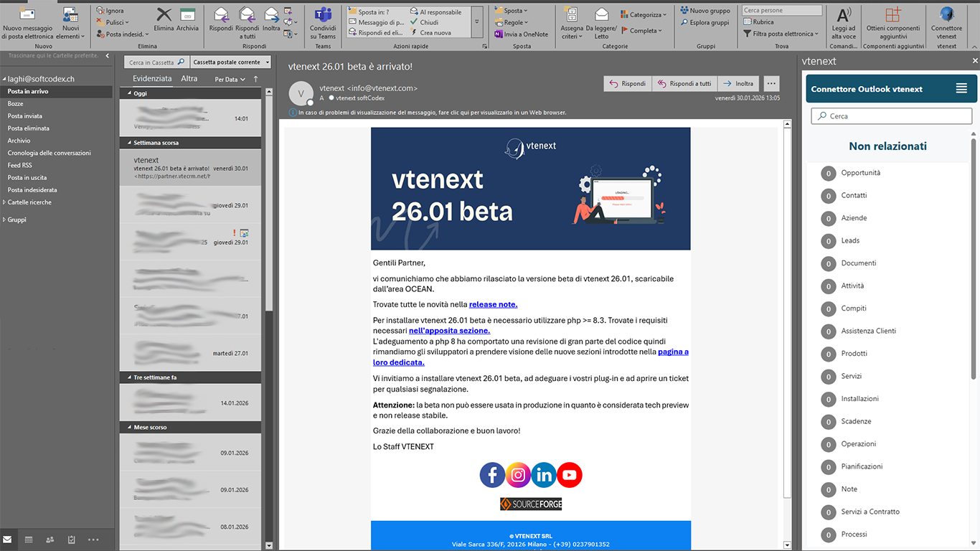Mark message with Da leggere/Letto icon
Viewport: 980px width, 551px height.
(602, 15)
